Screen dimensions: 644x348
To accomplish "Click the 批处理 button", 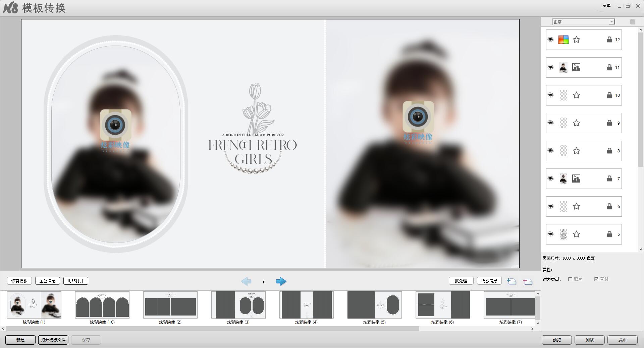I will [461, 281].
